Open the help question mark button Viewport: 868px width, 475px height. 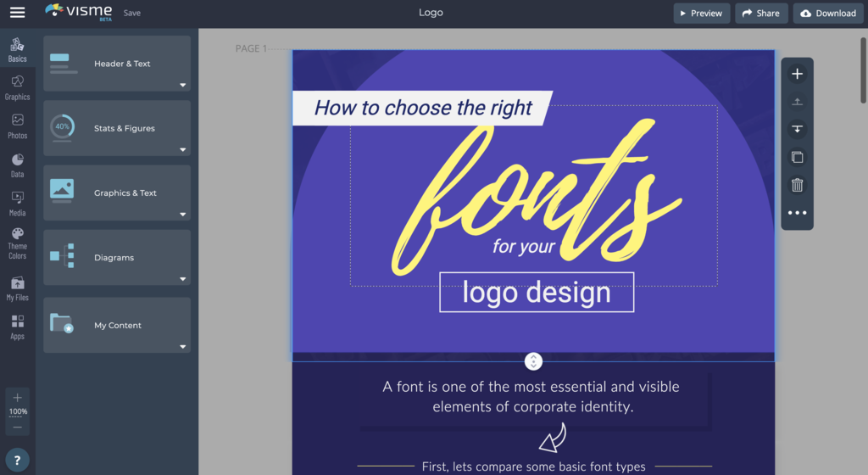click(17, 460)
